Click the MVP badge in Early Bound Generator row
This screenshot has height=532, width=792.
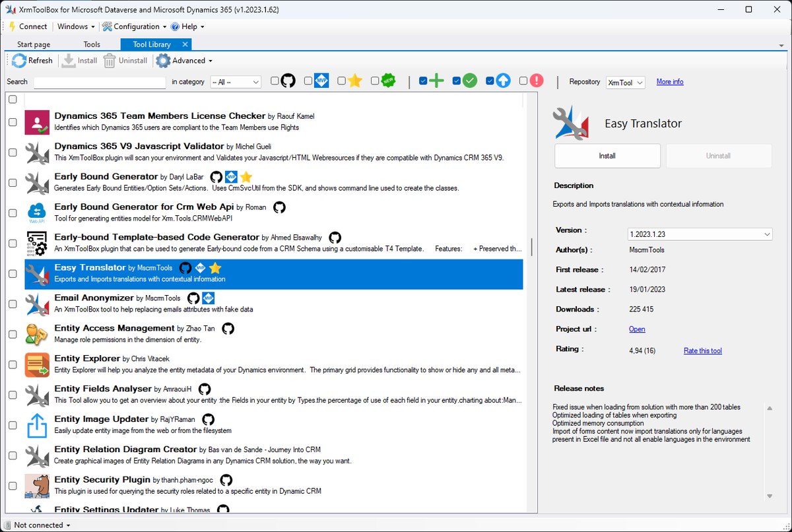231,177
